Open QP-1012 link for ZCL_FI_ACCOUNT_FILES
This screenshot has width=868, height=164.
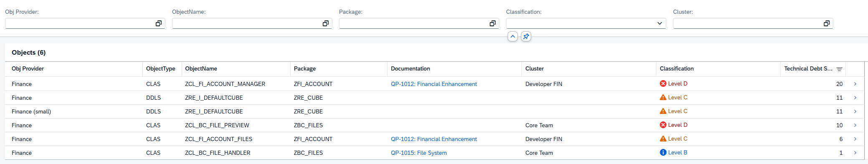[x=434, y=139]
